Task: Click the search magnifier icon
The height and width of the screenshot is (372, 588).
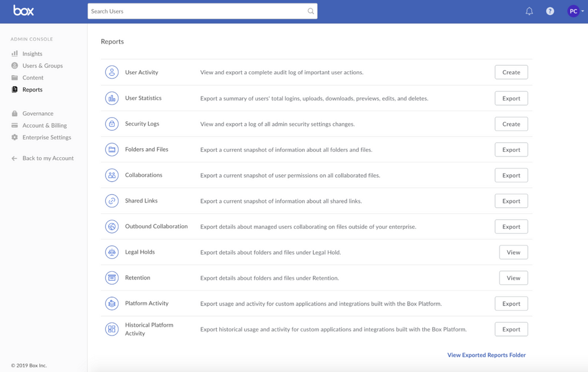Action: pos(311,11)
